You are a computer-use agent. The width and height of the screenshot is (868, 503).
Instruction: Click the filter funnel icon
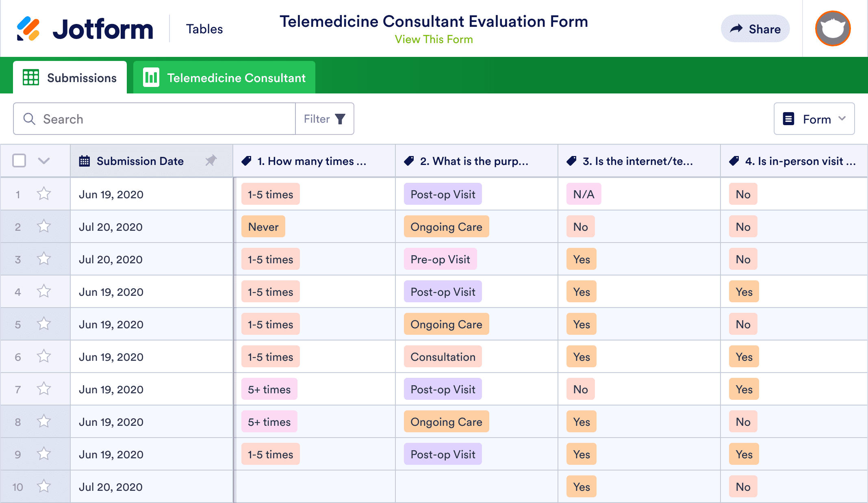[340, 119]
